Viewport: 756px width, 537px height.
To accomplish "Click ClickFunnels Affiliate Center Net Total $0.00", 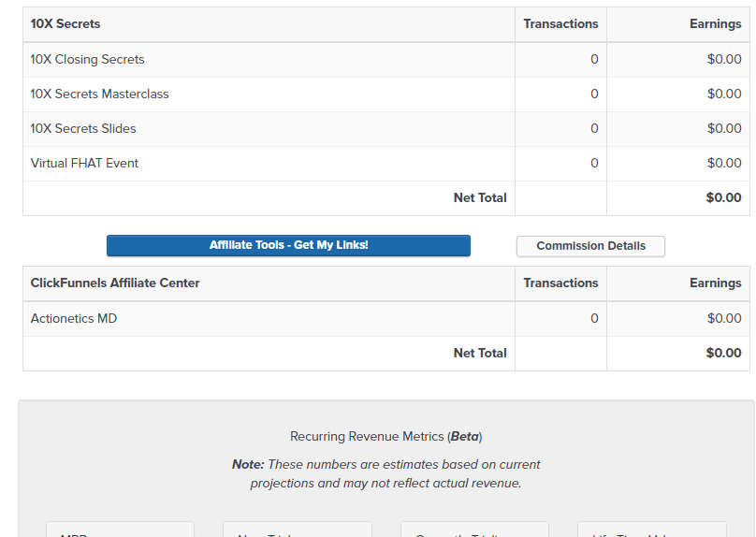I will (723, 354).
